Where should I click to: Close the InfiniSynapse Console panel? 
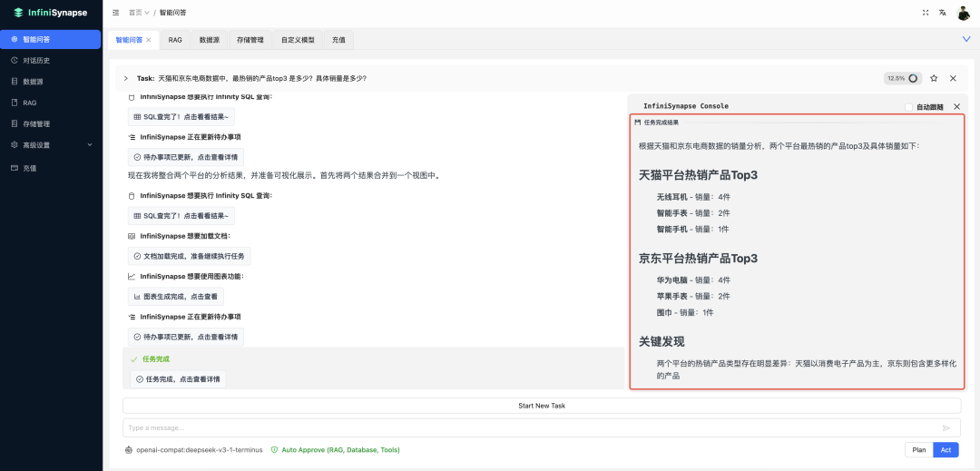pyautogui.click(x=957, y=107)
